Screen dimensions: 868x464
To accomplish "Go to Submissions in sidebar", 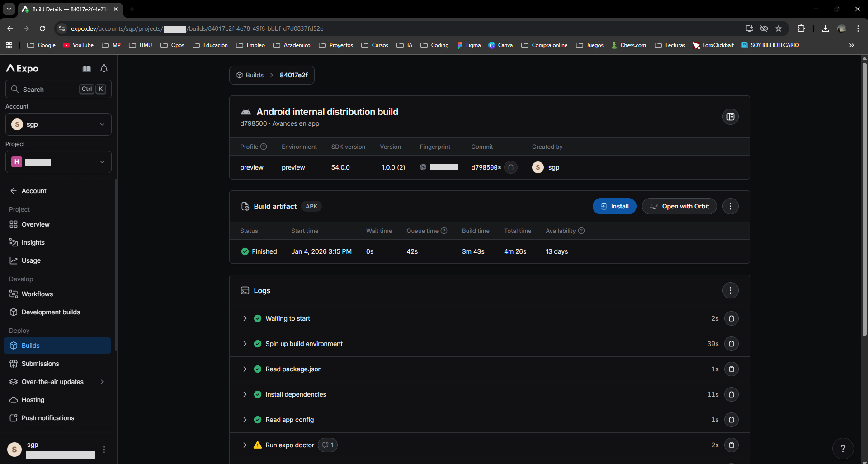I will (40, 364).
